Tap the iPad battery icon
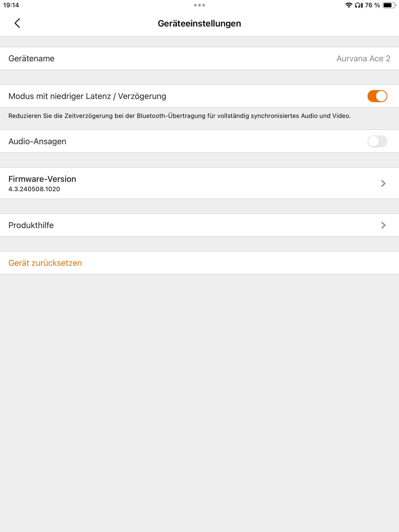This screenshot has width=399, height=532. 389,5
